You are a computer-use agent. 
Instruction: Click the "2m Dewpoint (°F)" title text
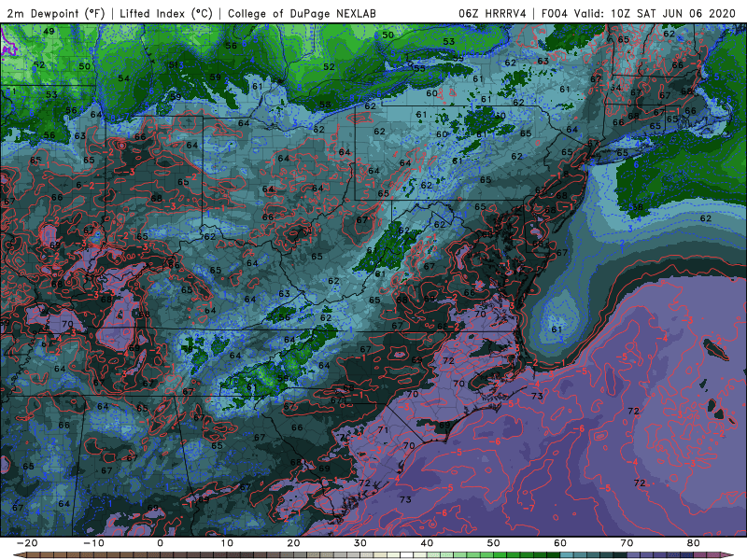[56, 14]
